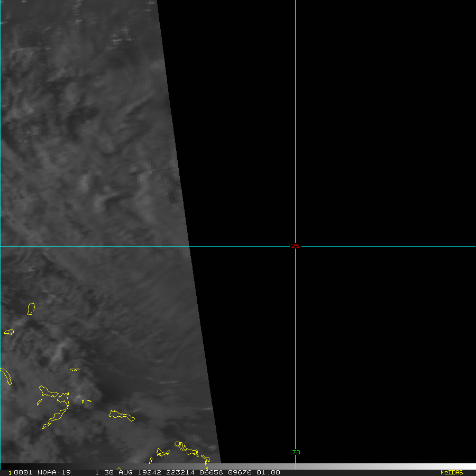476x476 pixels.
Task: Click the 01.00 resolution value
Action: coord(268,472)
